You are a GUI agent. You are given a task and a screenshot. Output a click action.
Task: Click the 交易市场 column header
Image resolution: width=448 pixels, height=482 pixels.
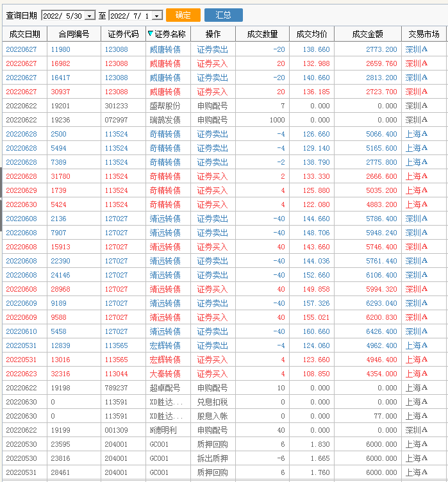click(x=424, y=34)
